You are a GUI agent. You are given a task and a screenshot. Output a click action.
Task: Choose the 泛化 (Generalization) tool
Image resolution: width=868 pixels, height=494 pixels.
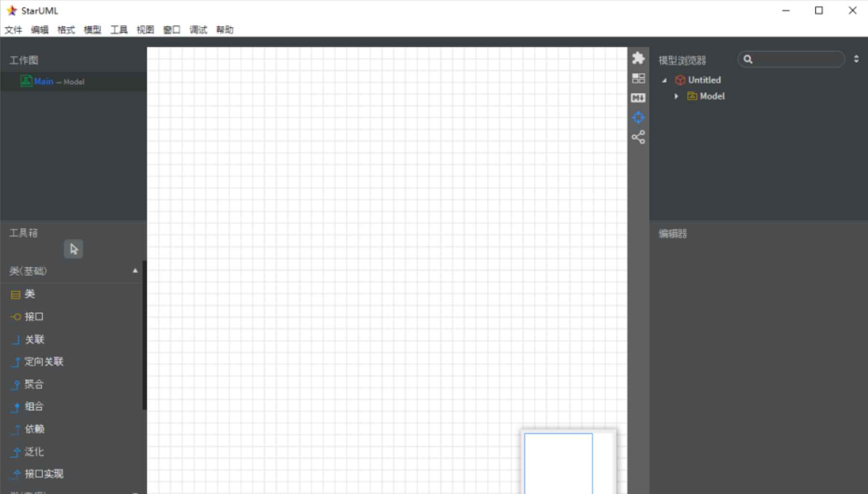(x=34, y=452)
